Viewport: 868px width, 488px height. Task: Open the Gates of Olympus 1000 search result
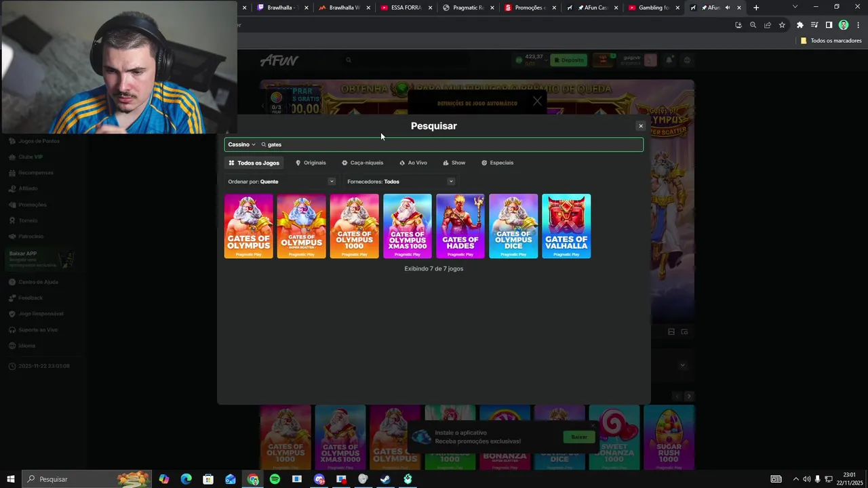point(355,226)
